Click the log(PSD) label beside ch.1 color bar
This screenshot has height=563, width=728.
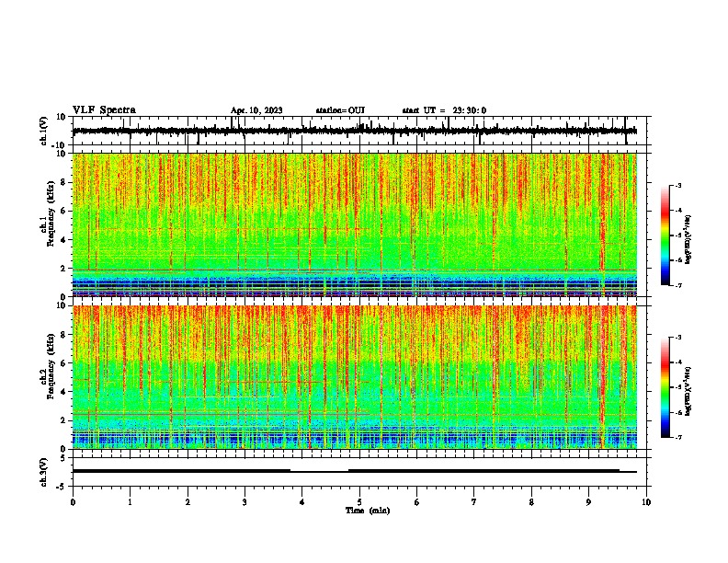(x=688, y=240)
